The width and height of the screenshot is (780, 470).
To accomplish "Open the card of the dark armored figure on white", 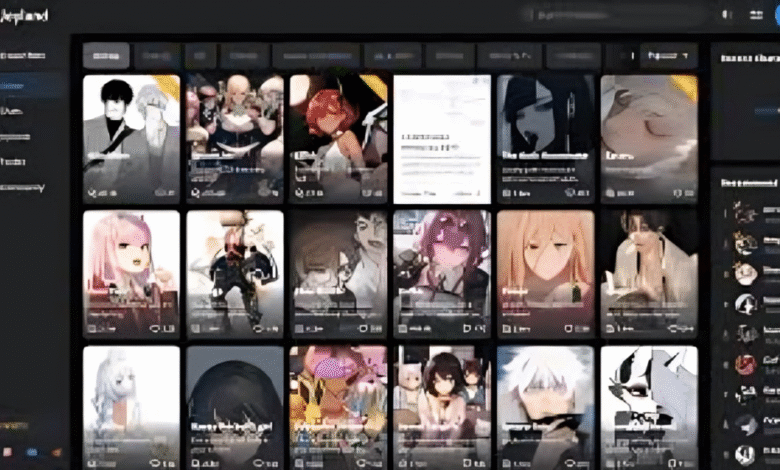I will point(235,274).
